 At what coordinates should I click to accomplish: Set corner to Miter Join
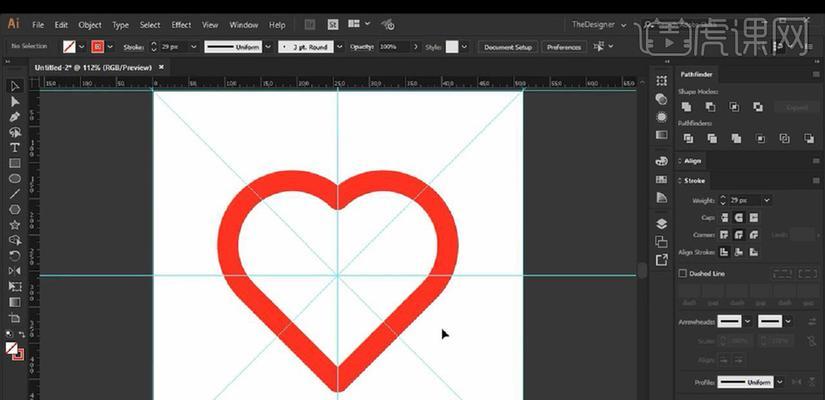point(725,235)
